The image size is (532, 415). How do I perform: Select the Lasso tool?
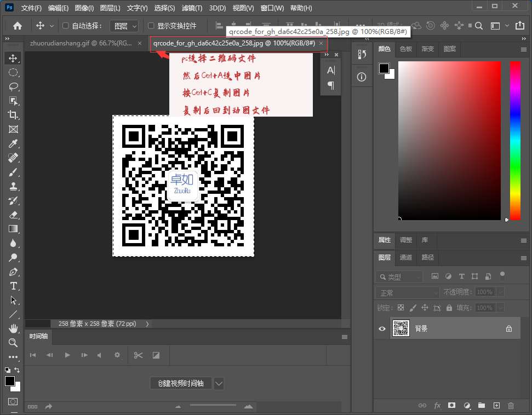(x=13, y=87)
